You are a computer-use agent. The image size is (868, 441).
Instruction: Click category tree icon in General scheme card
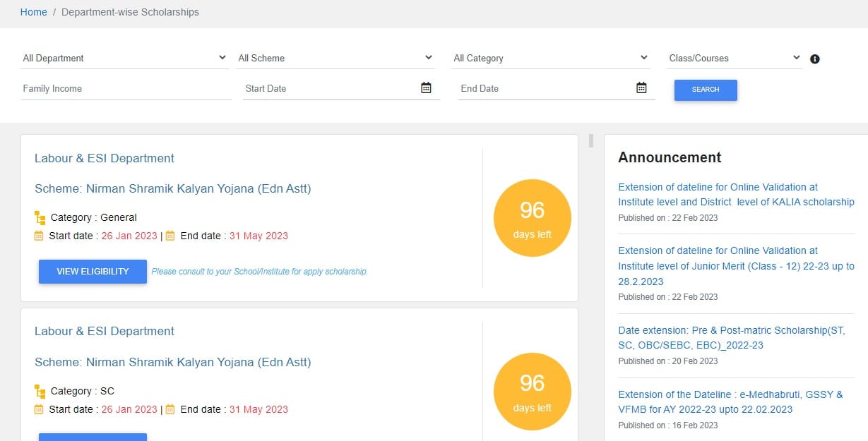(40, 217)
